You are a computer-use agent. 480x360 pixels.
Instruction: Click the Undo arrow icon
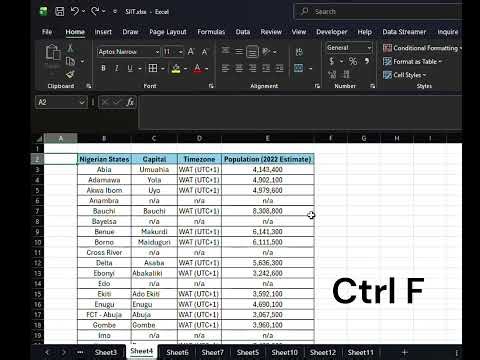74,11
